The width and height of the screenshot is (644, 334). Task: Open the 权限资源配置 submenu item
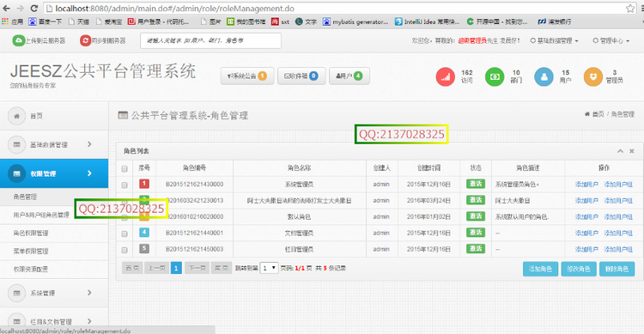coord(31,269)
